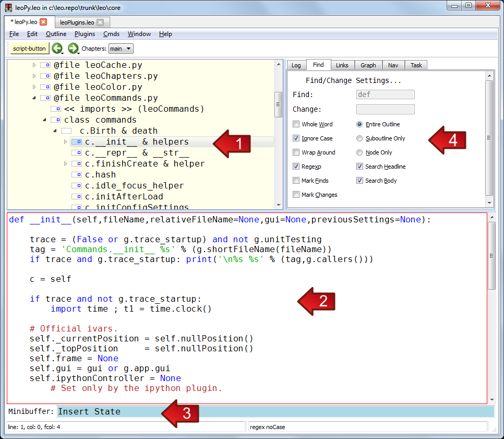Expand the c.__init__ & helpers node
Screen dimensions: 504x439
click(65, 141)
